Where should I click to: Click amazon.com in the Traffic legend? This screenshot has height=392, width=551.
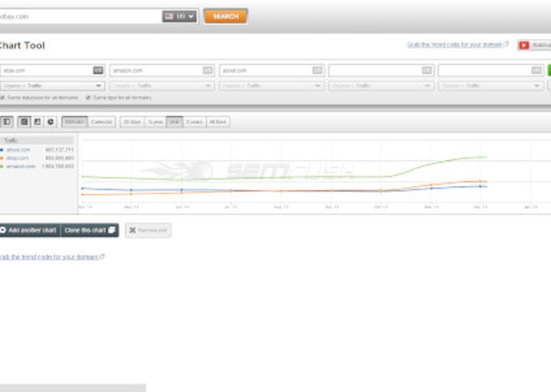coord(21,166)
